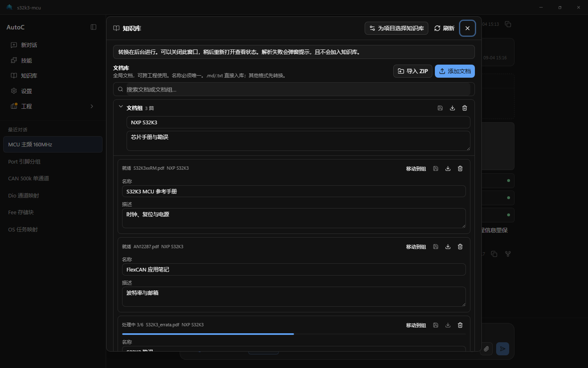The image size is (588, 368).
Task: Save changes to S32K3xxRM.pdf document
Action: pos(436,168)
